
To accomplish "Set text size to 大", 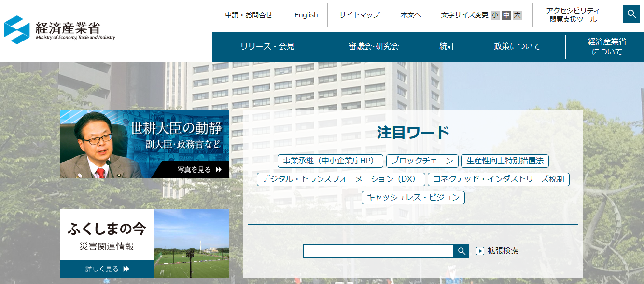I will pyautogui.click(x=517, y=15).
